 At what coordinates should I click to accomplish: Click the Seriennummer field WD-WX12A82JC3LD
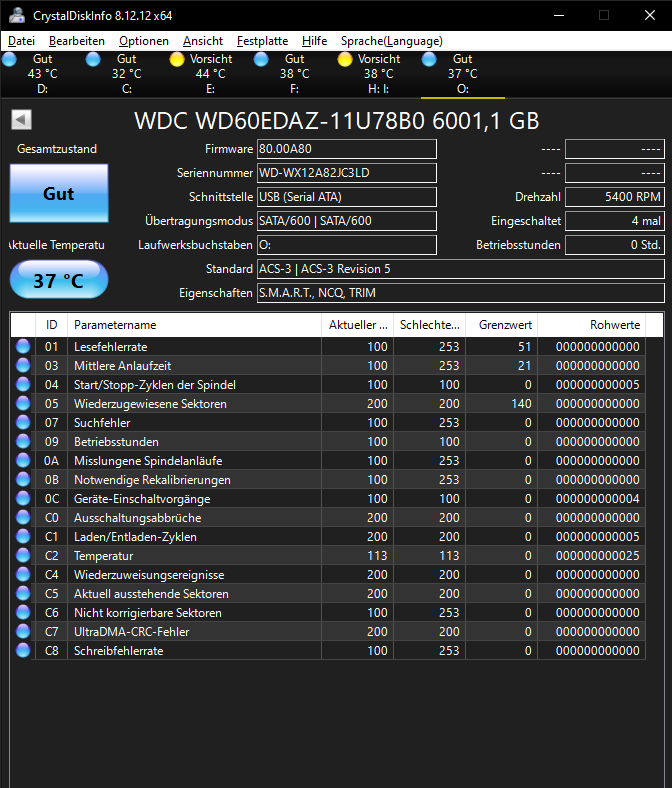(347, 173)
